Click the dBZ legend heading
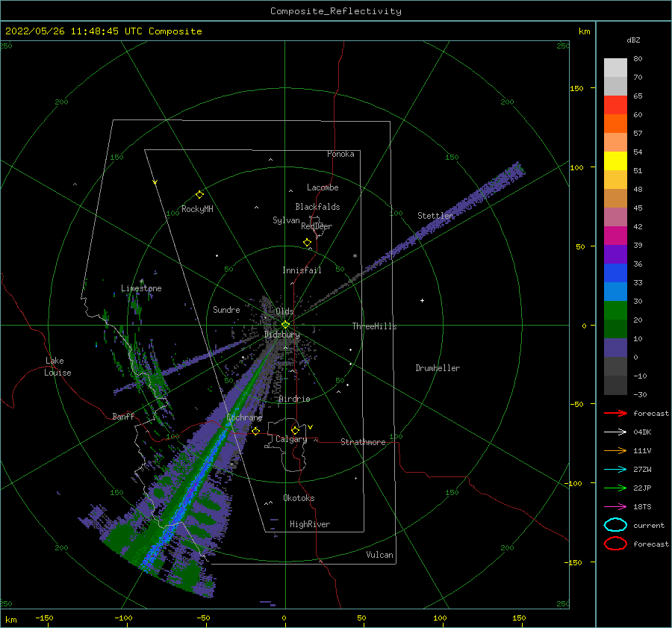Image resolution: width=672 pixels, height=628 pixels. click(633, 40)
